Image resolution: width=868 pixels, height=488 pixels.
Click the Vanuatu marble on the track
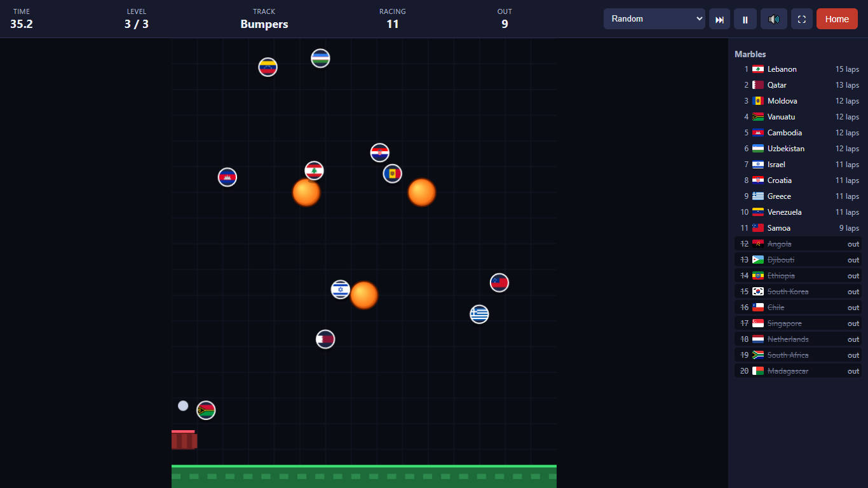point(206,410)
